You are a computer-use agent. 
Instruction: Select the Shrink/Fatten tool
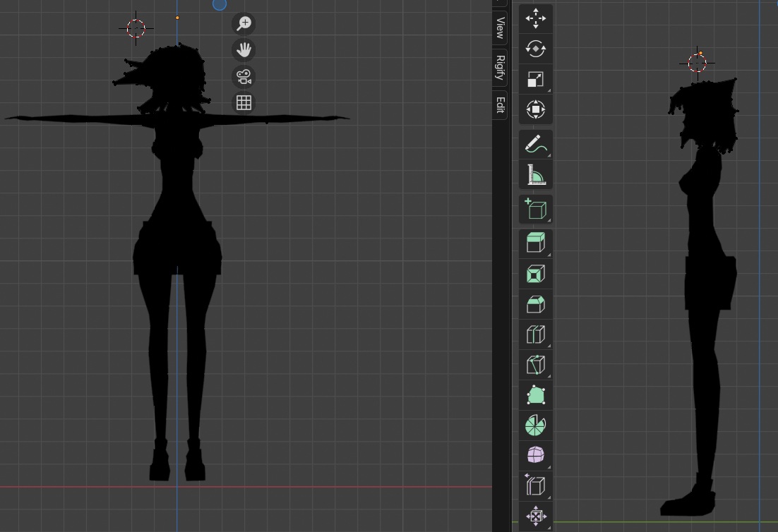pyautogui.click(x=535, y=516)
